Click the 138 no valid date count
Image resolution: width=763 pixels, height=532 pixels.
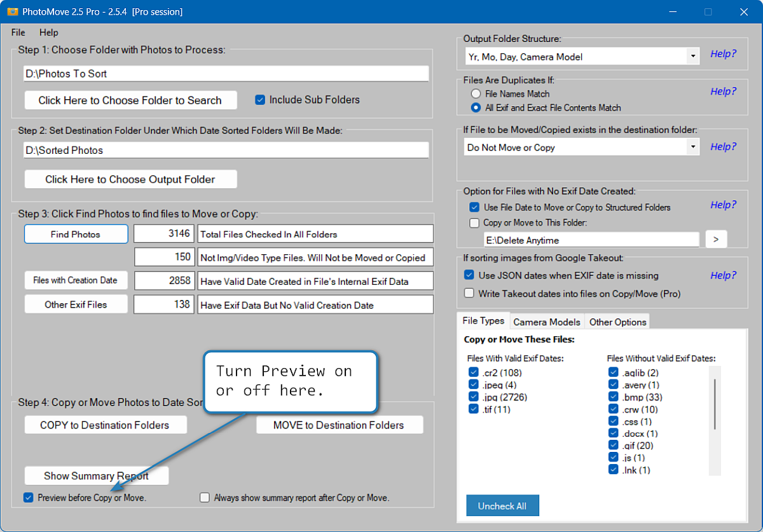[163, 304]
